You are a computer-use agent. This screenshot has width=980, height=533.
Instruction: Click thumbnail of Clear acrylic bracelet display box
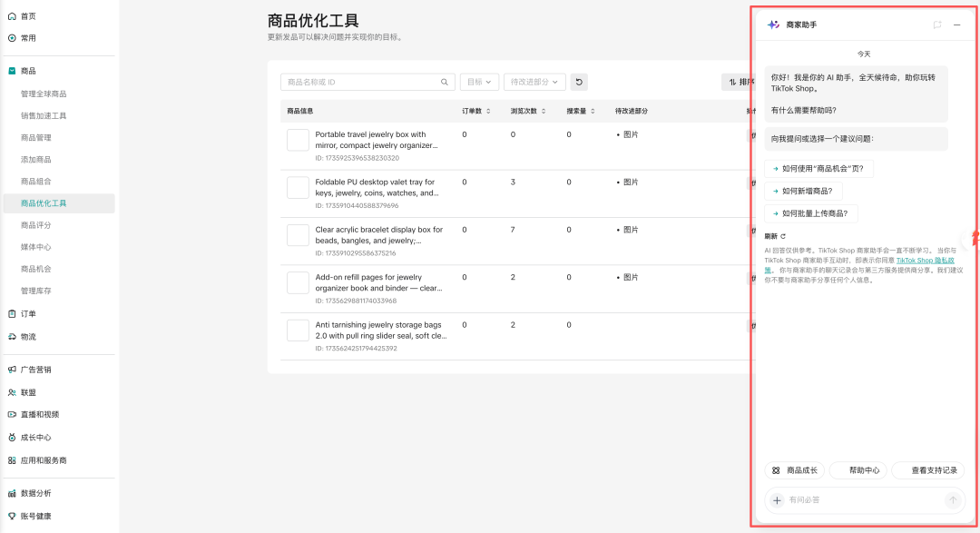tap(299, 235)
